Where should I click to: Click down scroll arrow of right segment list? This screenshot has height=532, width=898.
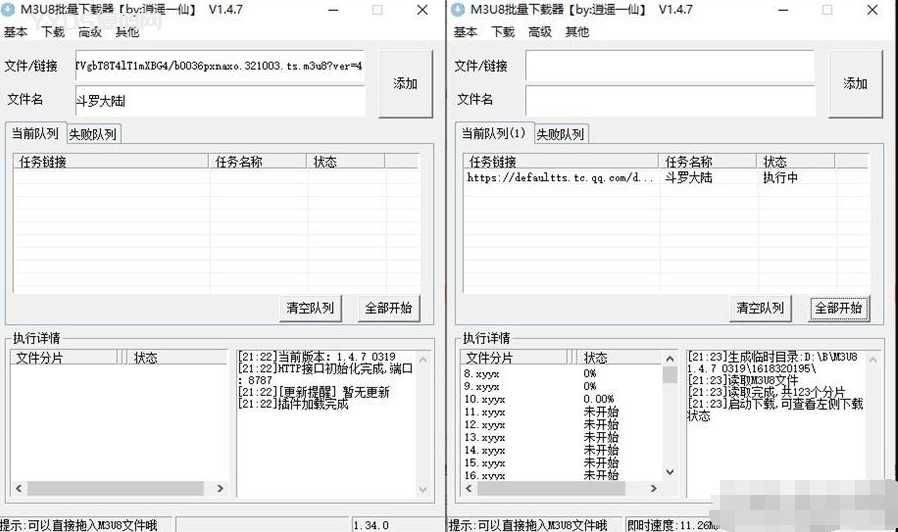pos(669,472)
